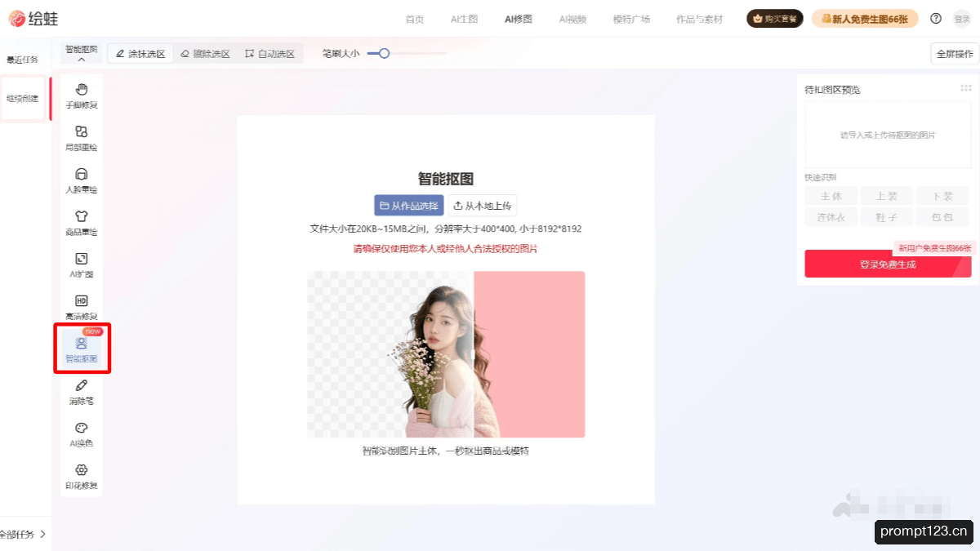
Task: Select the 上装 quick recognition option
Action: pyautogui.click(x=887, y=196)
